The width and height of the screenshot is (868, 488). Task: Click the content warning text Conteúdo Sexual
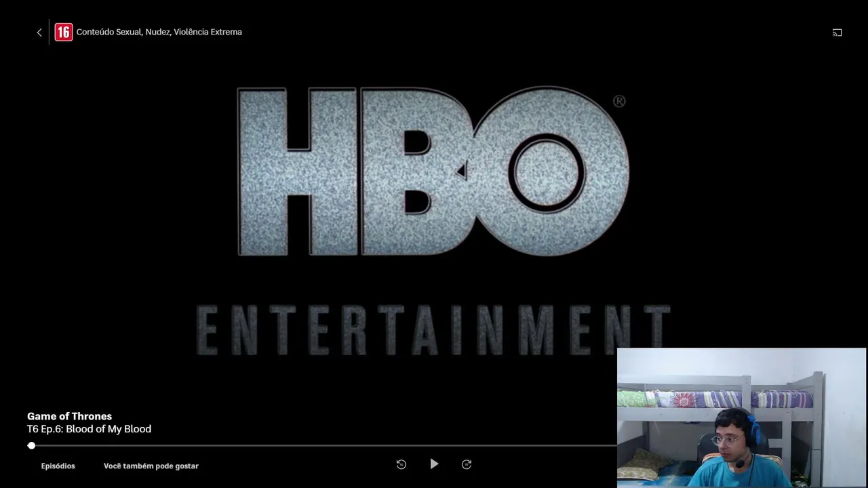coord(108,32)
